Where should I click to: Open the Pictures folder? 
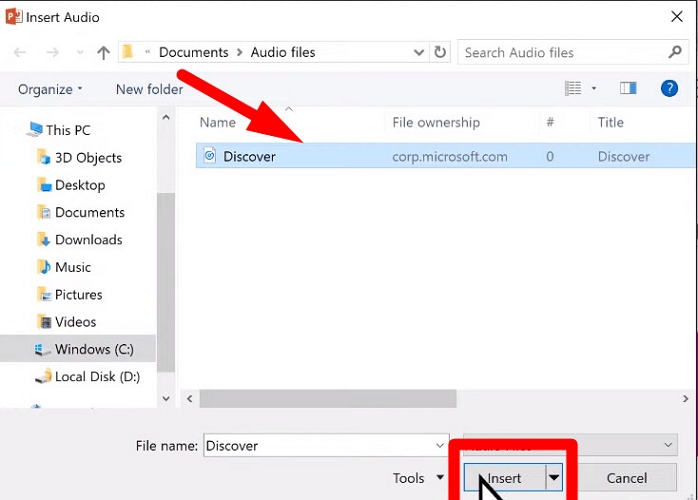[79, 294]
